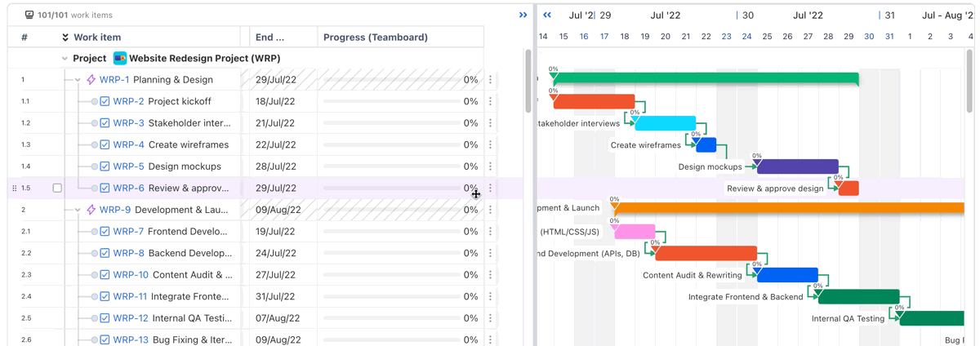This screenshot has height=346, width=980.
Task: Open three-dot menu for WRP-12 Internal QA
Action: [490, 318]
